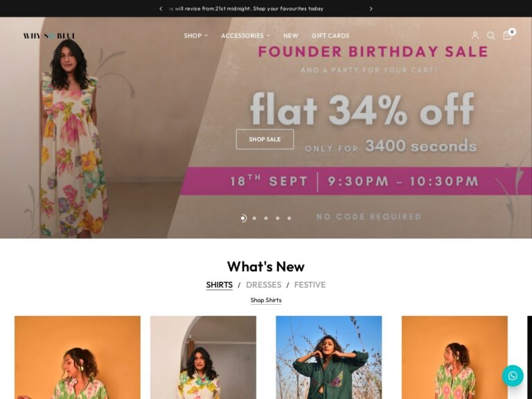Go to the second slide dot

pos(254,218)
